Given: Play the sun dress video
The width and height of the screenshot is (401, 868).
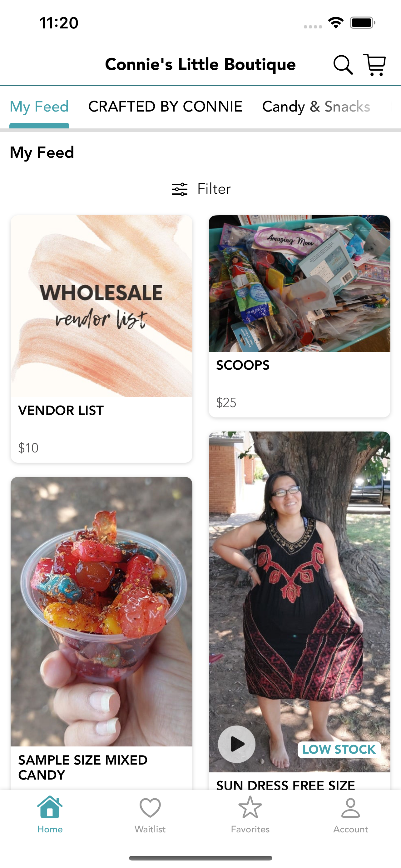Looking at the screenshot, I should 237,744.
